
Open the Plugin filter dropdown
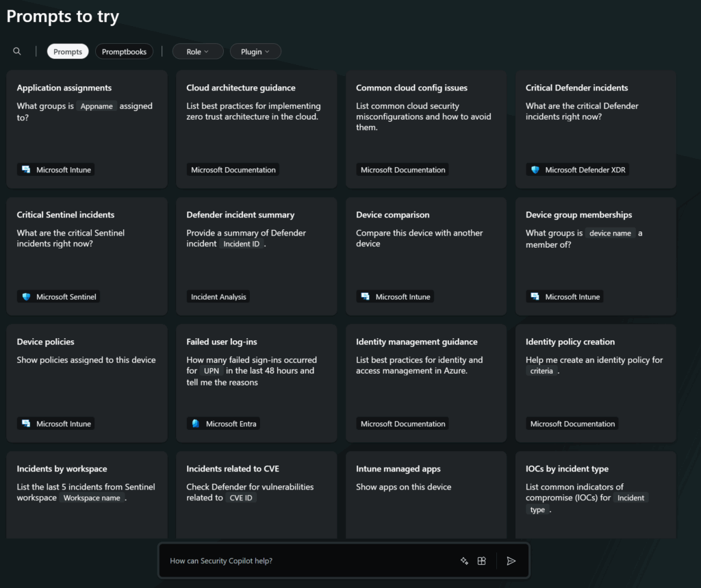tap(255, 51)
